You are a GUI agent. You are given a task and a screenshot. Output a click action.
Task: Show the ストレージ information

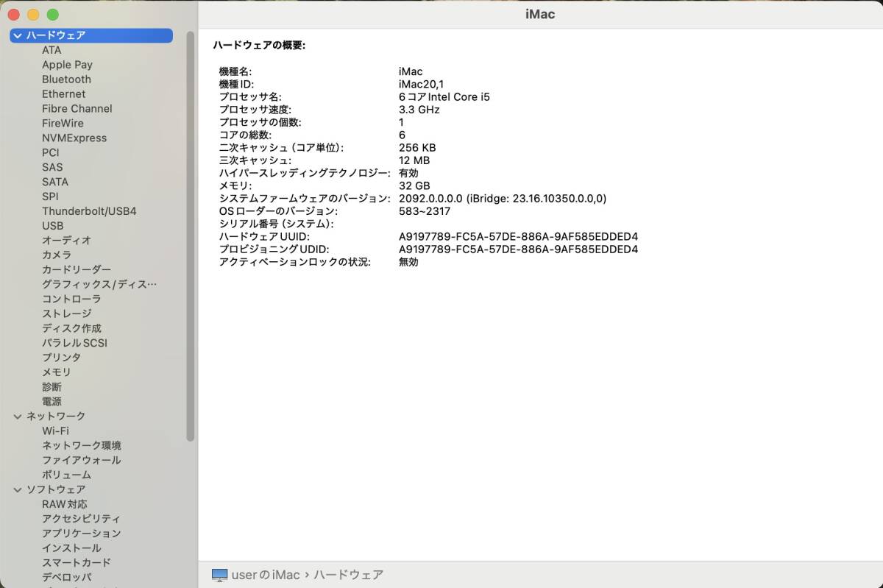click(66, 314)
